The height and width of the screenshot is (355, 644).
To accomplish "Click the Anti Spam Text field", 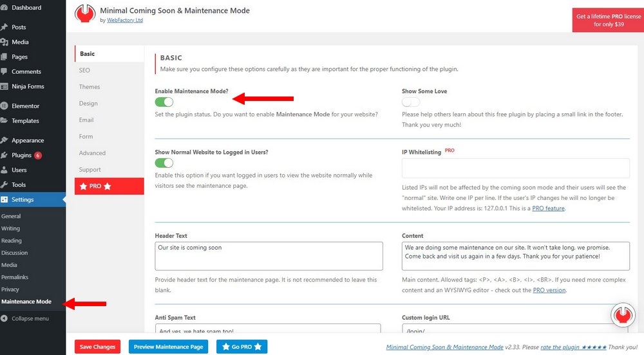I will 268,329.
